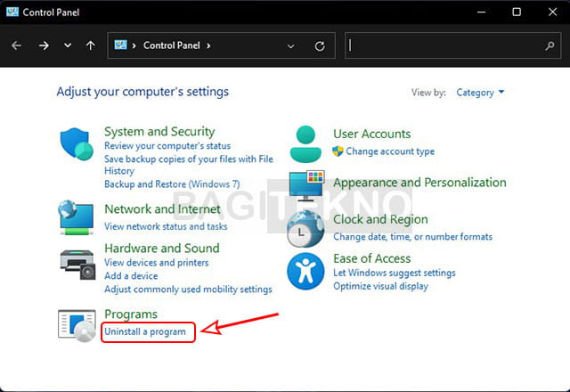Open Review your computer's status
The image size is (570, 392).
(167, 146)
